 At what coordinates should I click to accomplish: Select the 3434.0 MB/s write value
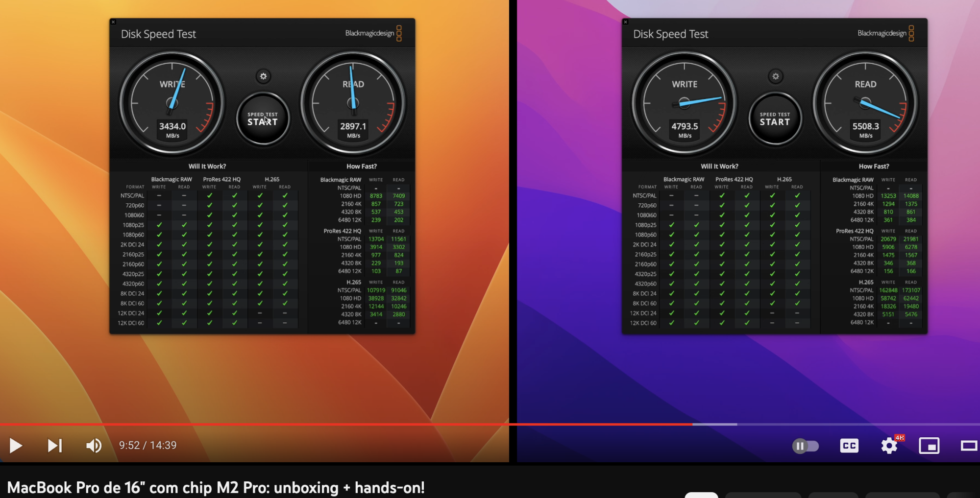click(x=172, y=126)
